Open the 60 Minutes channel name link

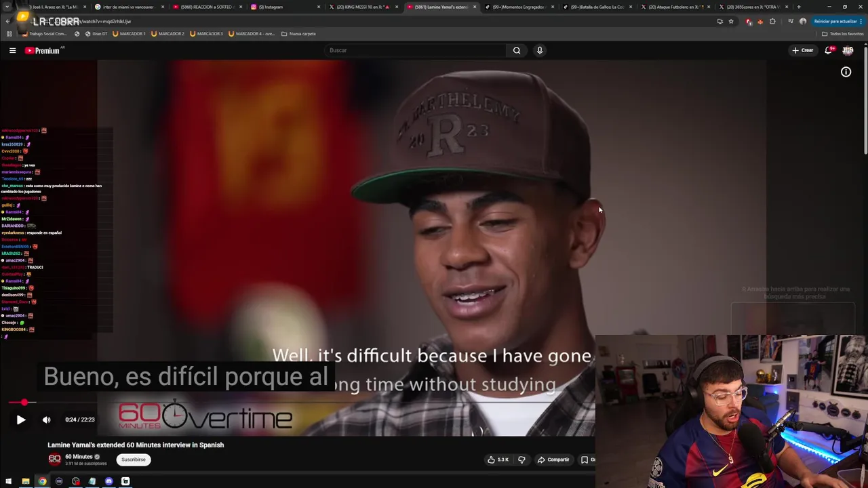[x=79, y=457]
